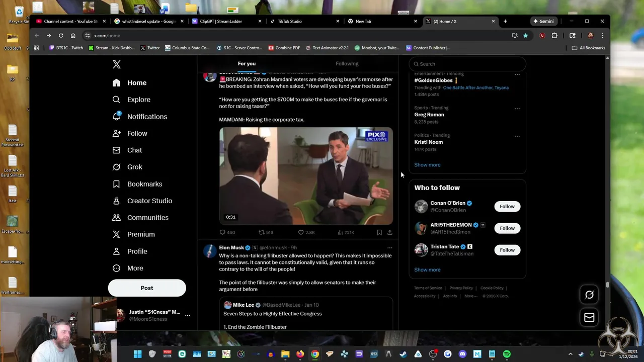Image resolution: width=644 pixels, height=362 pixels.
Task: Switch to TikTok Studio tab
Action: (304, 21)
